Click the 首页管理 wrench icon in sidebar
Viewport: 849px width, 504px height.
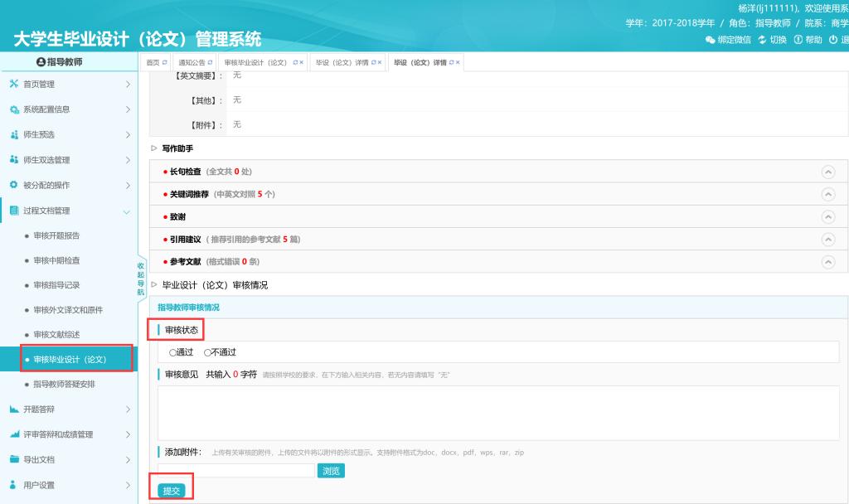(13, 85)
